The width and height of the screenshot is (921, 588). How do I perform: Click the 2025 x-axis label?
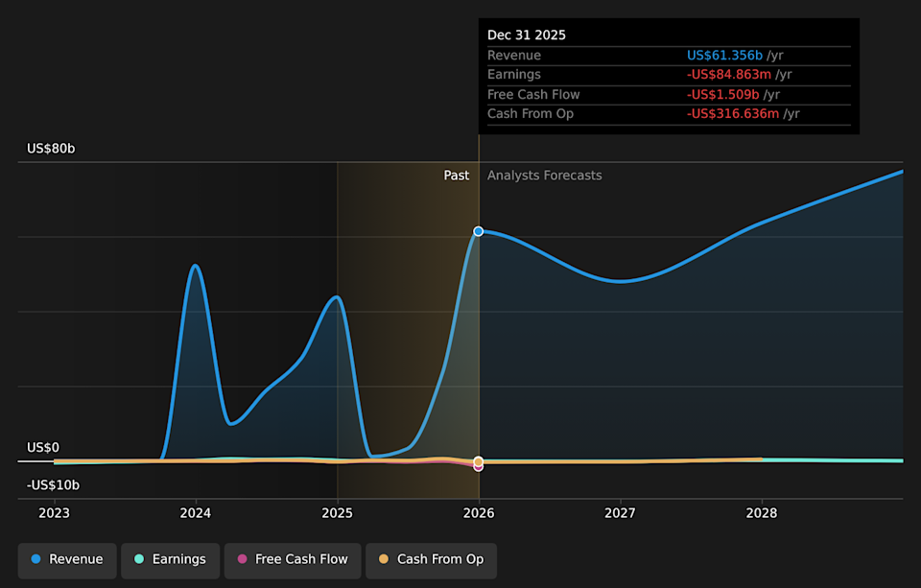tap(337, 513)
